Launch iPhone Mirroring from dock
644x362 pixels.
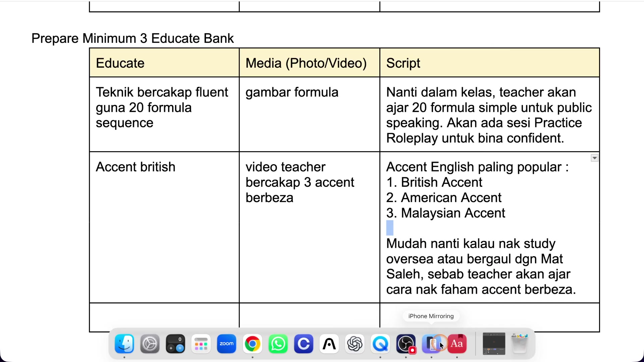[x=431, y=344]
